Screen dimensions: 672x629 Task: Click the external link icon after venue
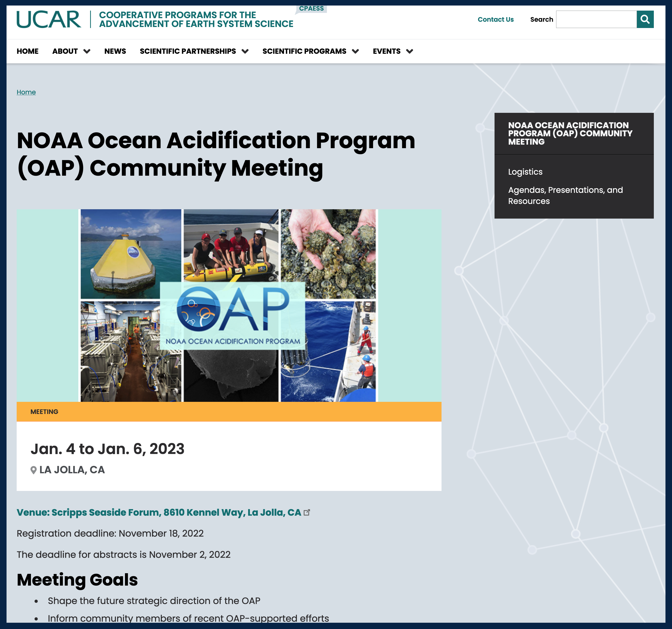pyautogui.click(x=307, y=512)
